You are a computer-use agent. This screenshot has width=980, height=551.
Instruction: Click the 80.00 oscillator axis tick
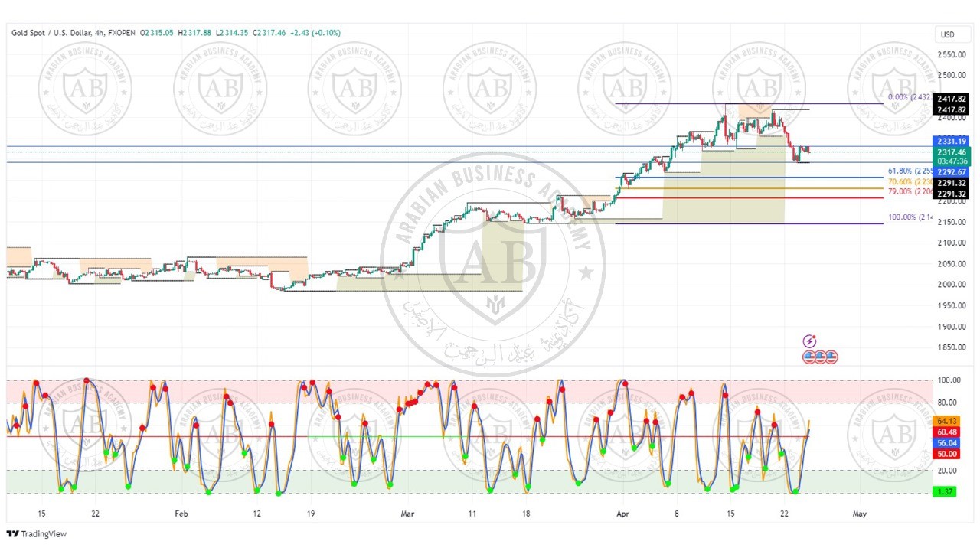(948, 403)
